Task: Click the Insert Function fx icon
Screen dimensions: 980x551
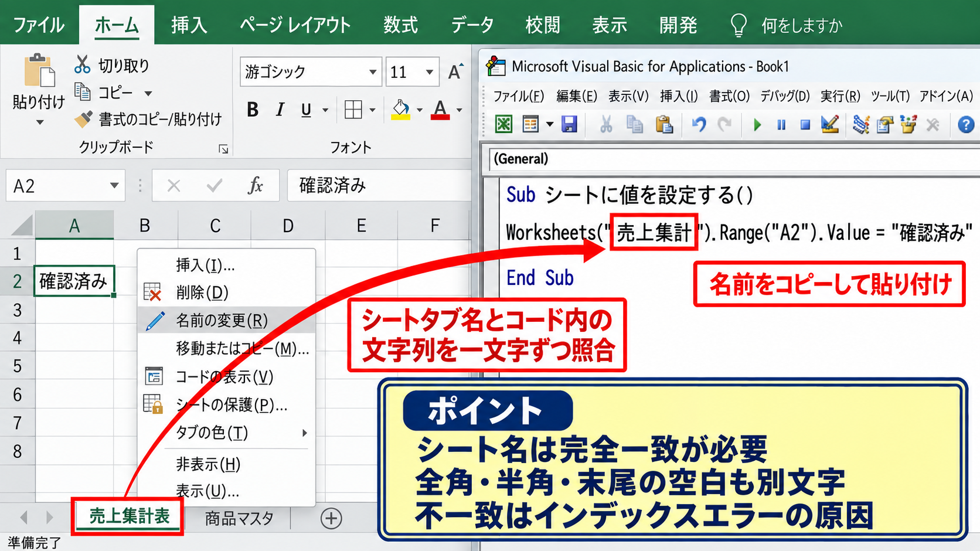Action: pyautogui.click(x=256, y=186)
